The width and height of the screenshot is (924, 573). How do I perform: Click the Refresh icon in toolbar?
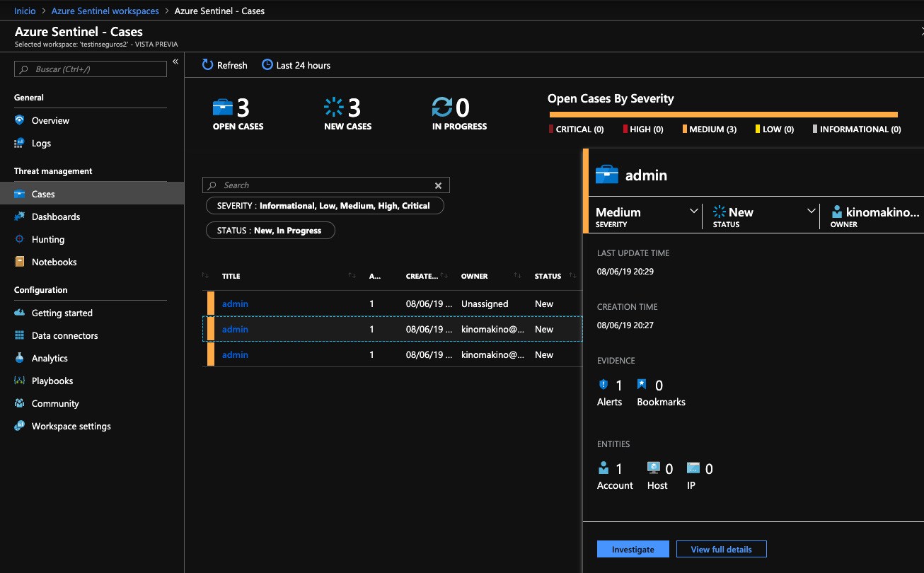(x=207, y=65)
